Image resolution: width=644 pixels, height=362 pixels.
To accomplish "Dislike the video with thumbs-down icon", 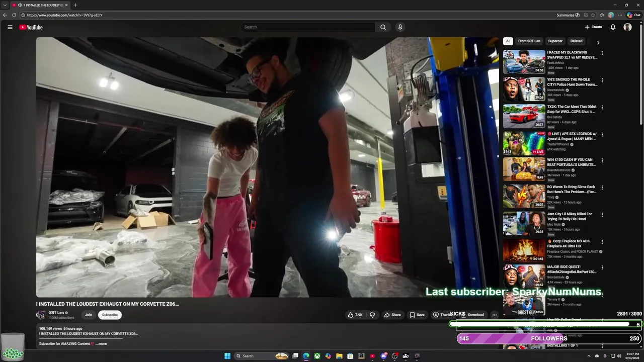I will 372,315.
